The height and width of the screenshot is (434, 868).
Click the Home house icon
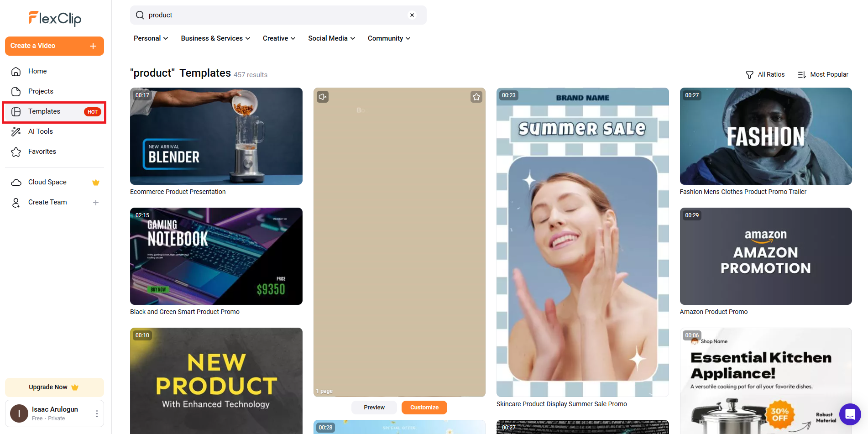(16, 71)
